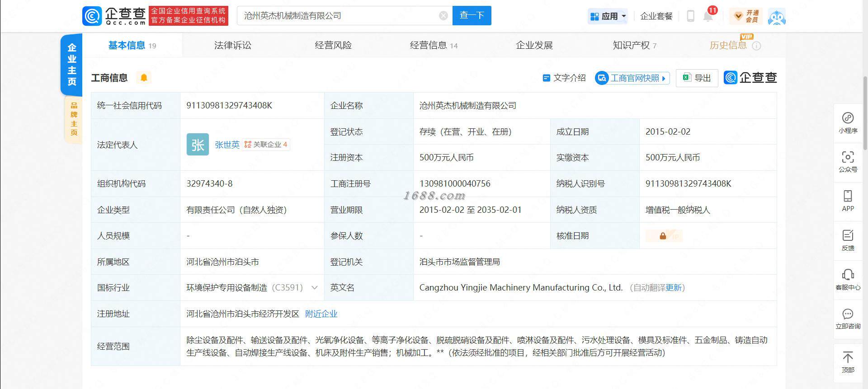Image resolution: width=868 pixels, height=389 pixels.
Task: Switch to the 经营风险 tab
Action: pyautogui.click(x=333, y=45)
